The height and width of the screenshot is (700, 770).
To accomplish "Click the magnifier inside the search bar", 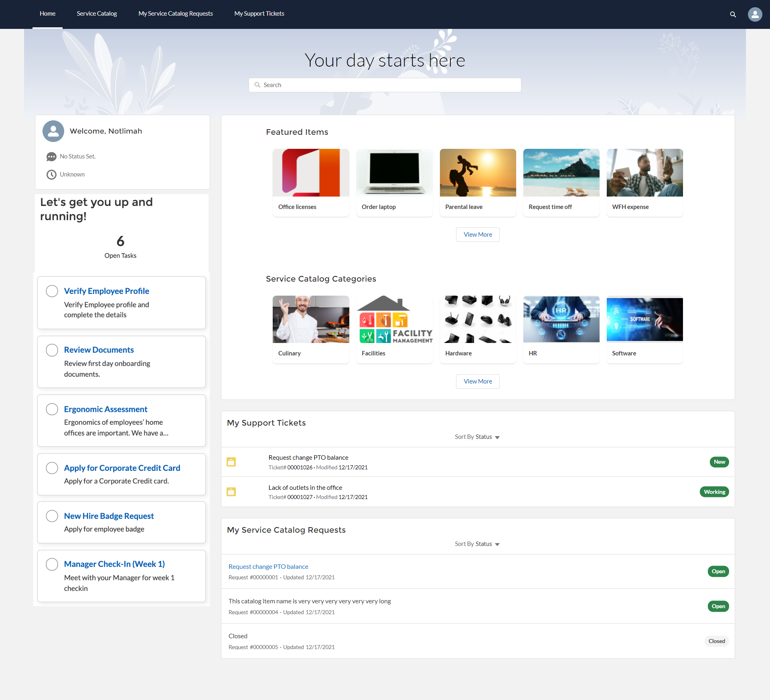I will pos(258,85).
